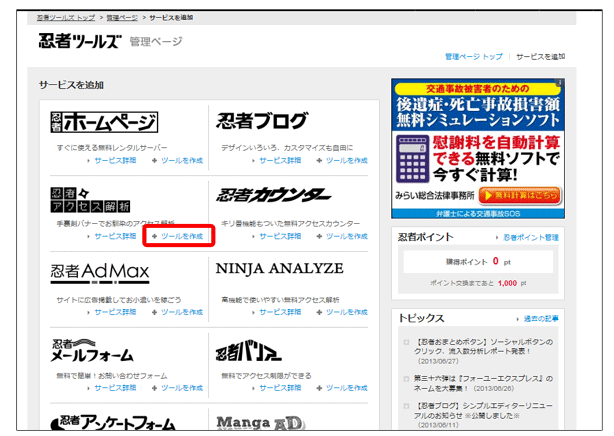614x436 pixels.
Task: Click ツールを作成 for 忍者ホームページ
Action: (x=182, y=160)
